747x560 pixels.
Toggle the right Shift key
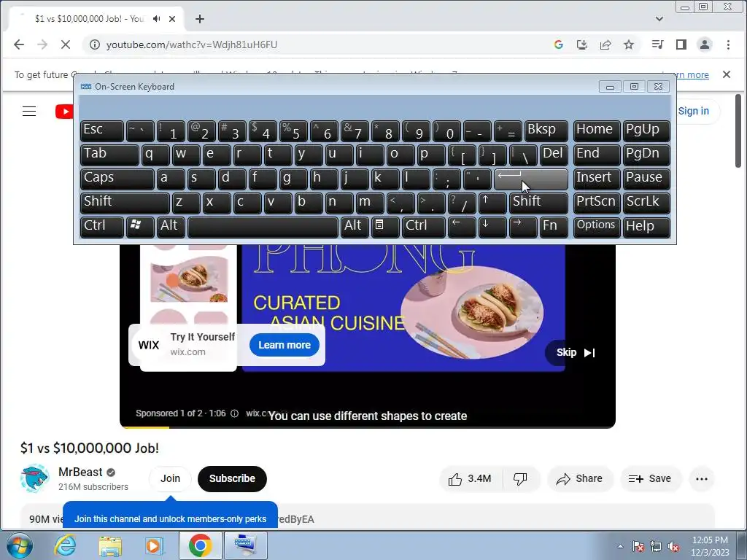point(538,203)
